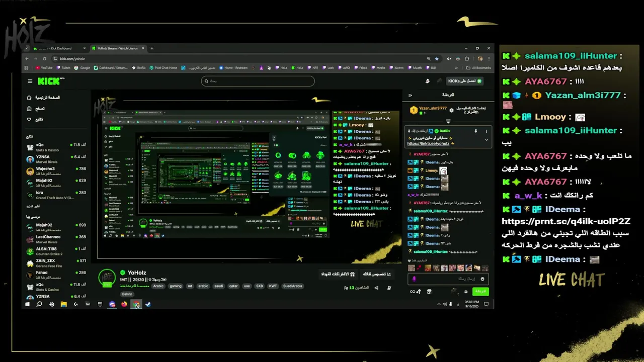
Task: Select the YoHolz Stream tab
Action: tap(119, 48)
